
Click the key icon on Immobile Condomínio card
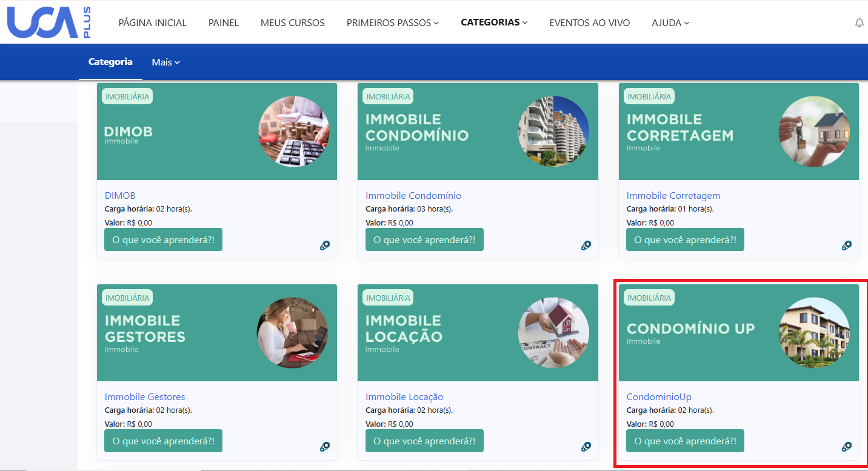point(586,246)
